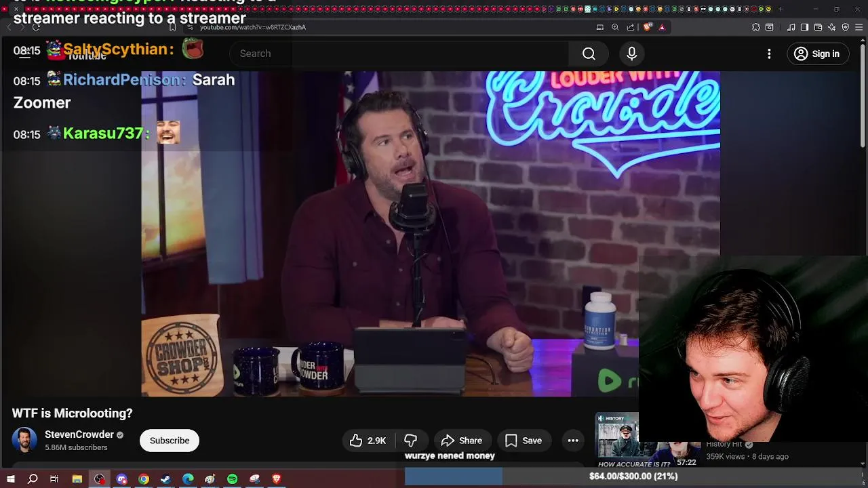This screenshot has width=868, height=488.
Task: Open Leo AI sparkle icon
Action: click(x=832, y=27)
